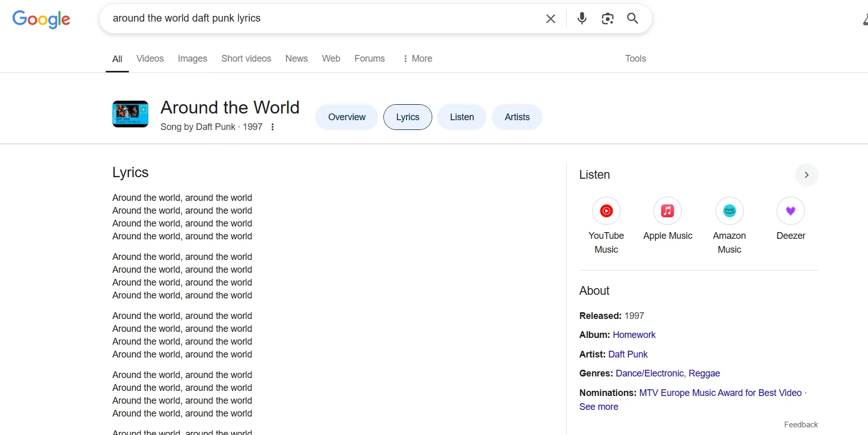
Task: Open song options three-dot menu
Action: tap(273, 127)
